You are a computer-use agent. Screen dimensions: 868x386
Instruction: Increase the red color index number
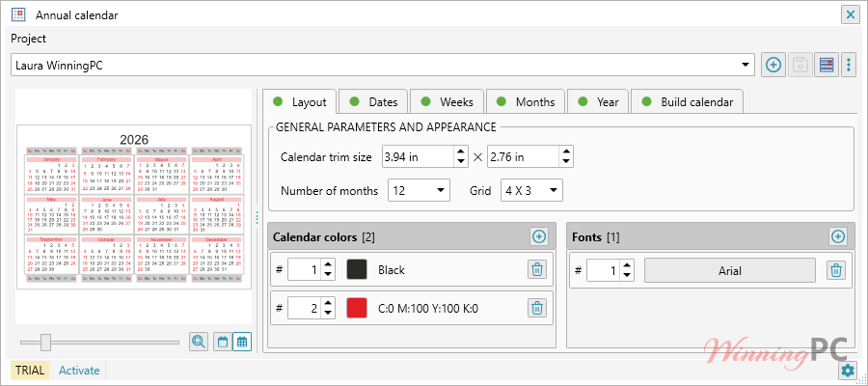coord(328,303)
